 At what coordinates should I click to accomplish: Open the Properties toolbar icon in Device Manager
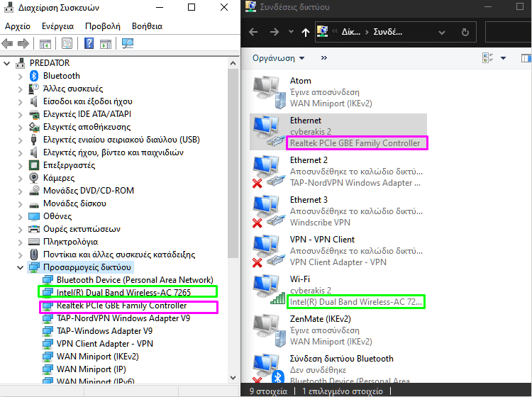67,43
